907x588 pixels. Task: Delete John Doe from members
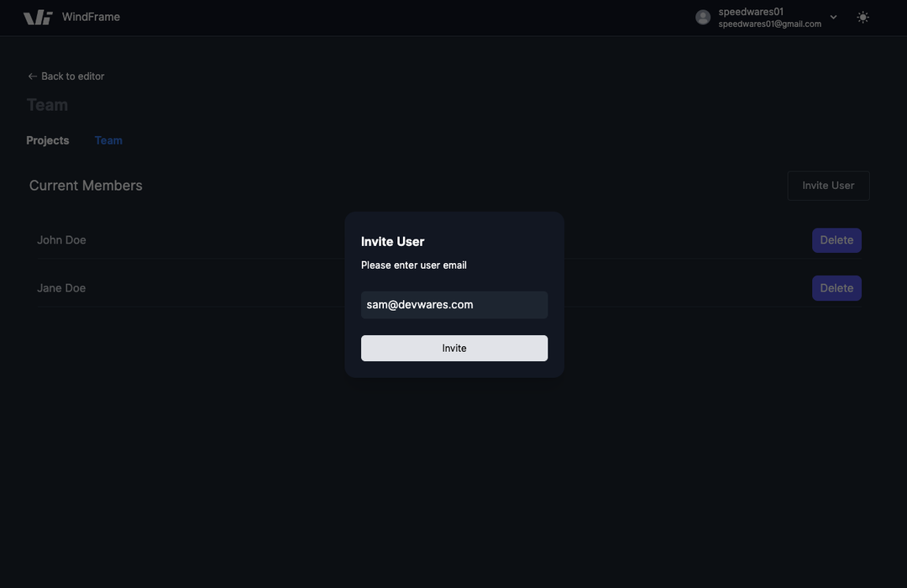836,240
